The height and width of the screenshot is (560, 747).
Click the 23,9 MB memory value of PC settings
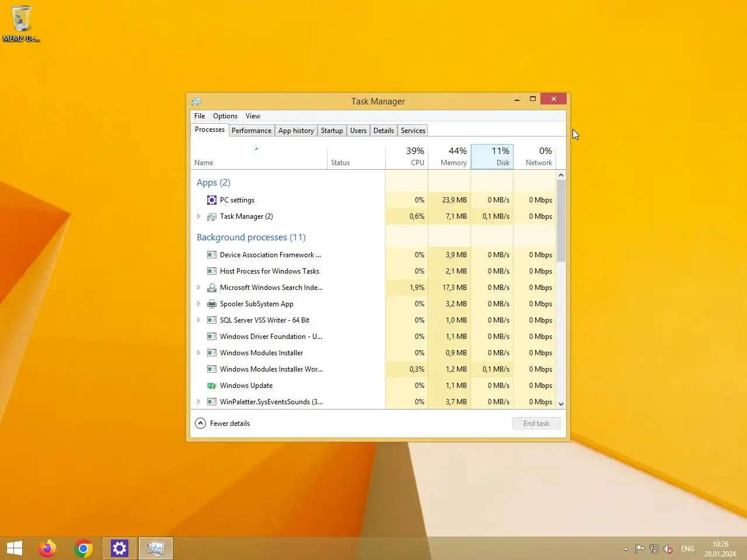455,200
